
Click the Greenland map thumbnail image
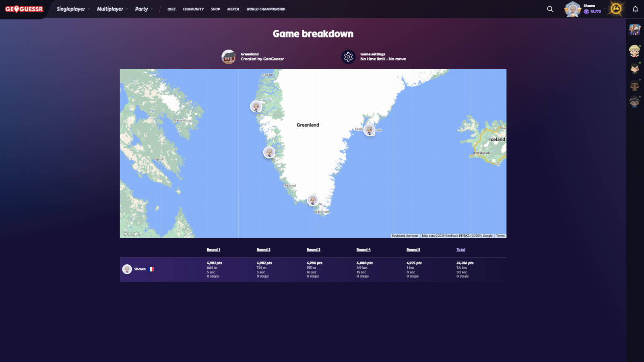click(229, 57)
